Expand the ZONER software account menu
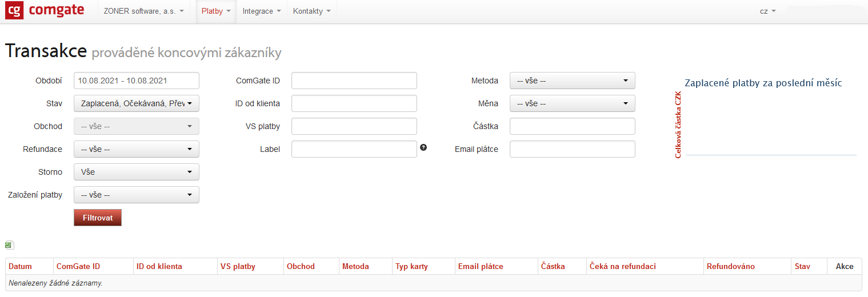Image resolution: width=868 pixels, height=297 pixels. tap(143, 11)
